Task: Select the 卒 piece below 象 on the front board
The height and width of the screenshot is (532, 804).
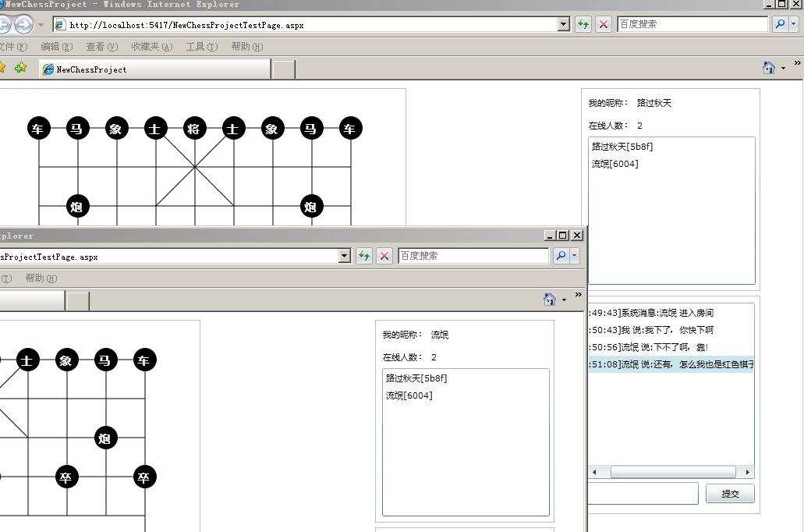Action: click(x=66, y=477)
